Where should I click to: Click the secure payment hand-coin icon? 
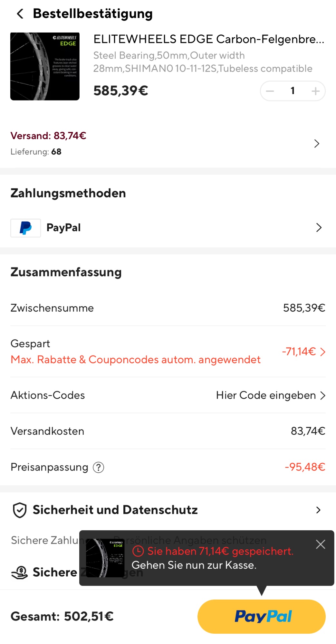pos(20,573)
